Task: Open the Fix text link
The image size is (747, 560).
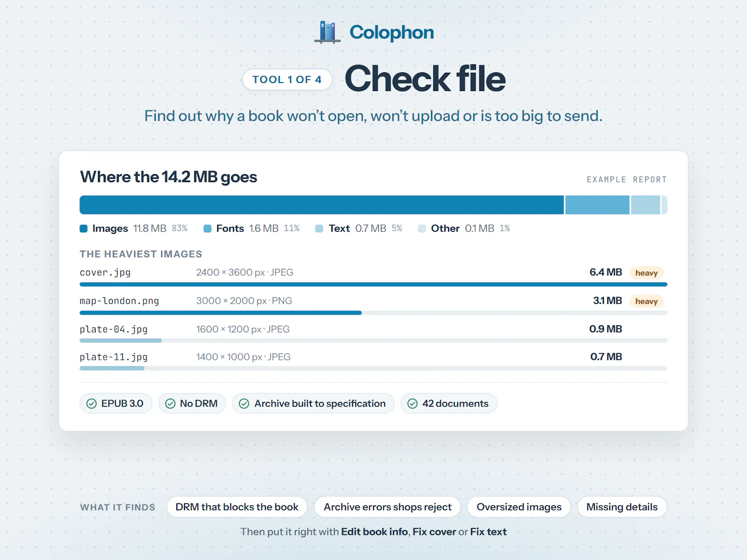Action: (x=488, y=532)
